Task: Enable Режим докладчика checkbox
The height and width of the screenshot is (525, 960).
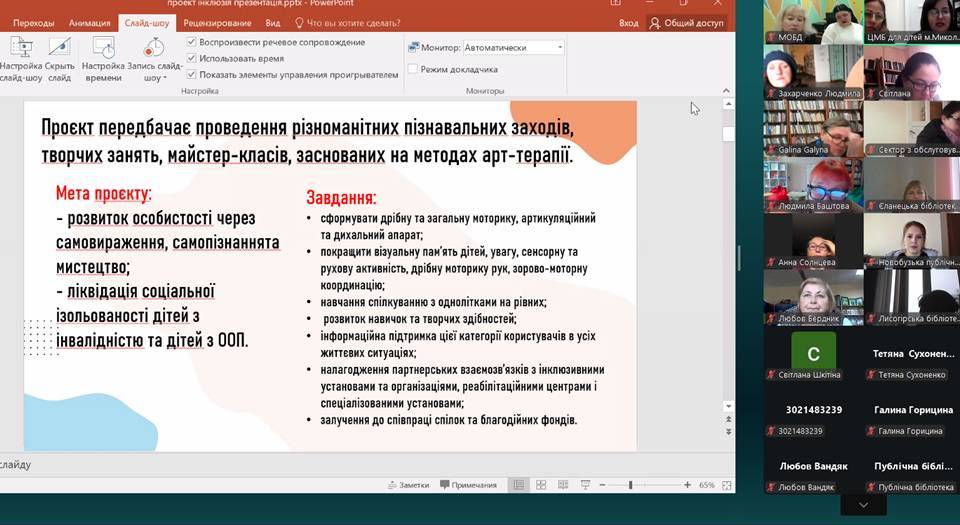Action: click(413, 70)
